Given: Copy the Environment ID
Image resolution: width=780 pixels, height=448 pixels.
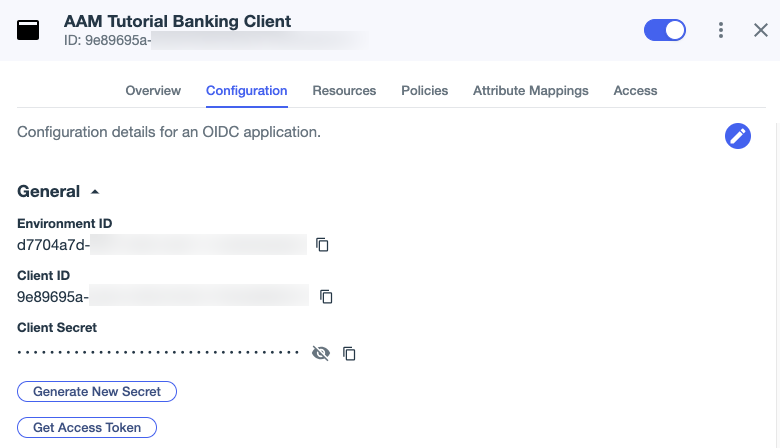Looking at the screenshot, I should (x=322, y=244).
